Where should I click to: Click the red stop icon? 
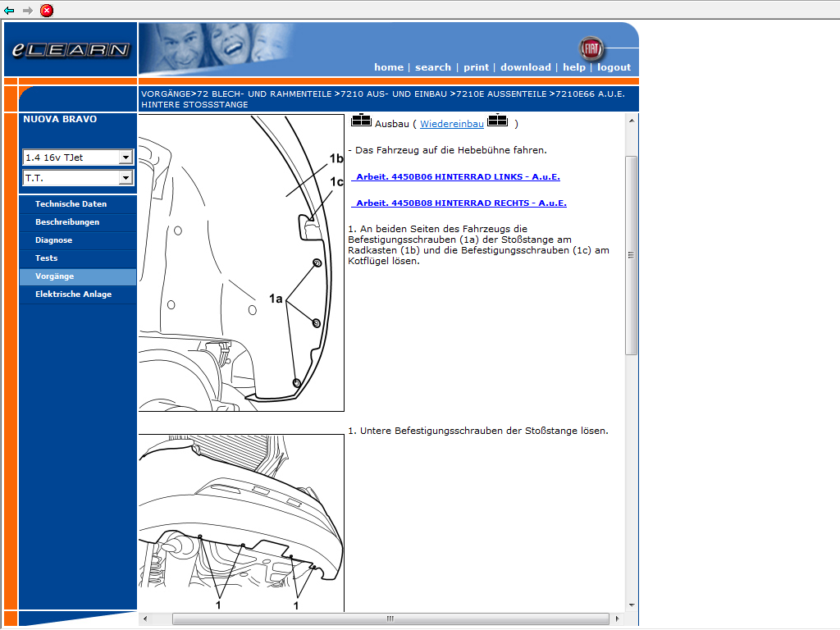(x=47, y=11)
